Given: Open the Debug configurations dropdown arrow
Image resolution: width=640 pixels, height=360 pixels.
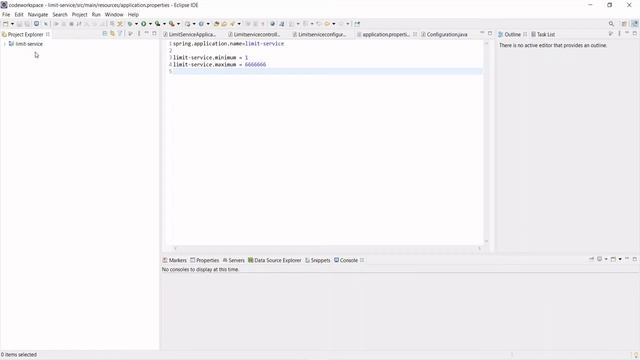Looking at the screenshot, I should coord(136,24).
